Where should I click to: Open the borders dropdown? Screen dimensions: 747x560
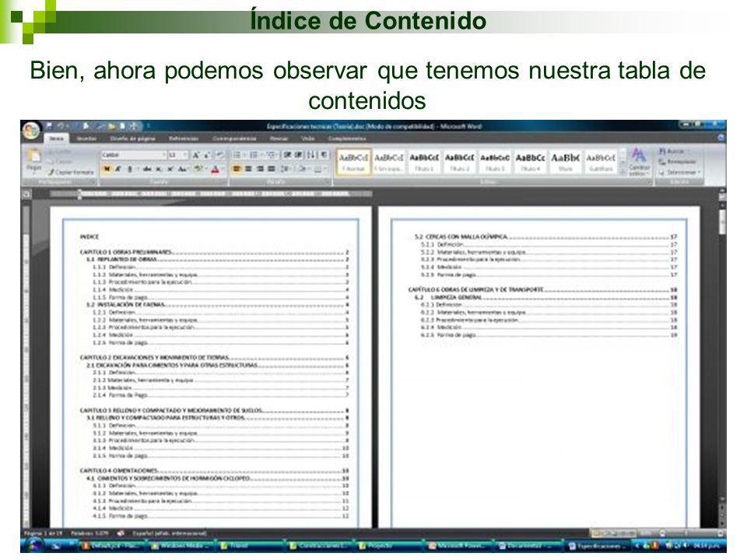320,169
